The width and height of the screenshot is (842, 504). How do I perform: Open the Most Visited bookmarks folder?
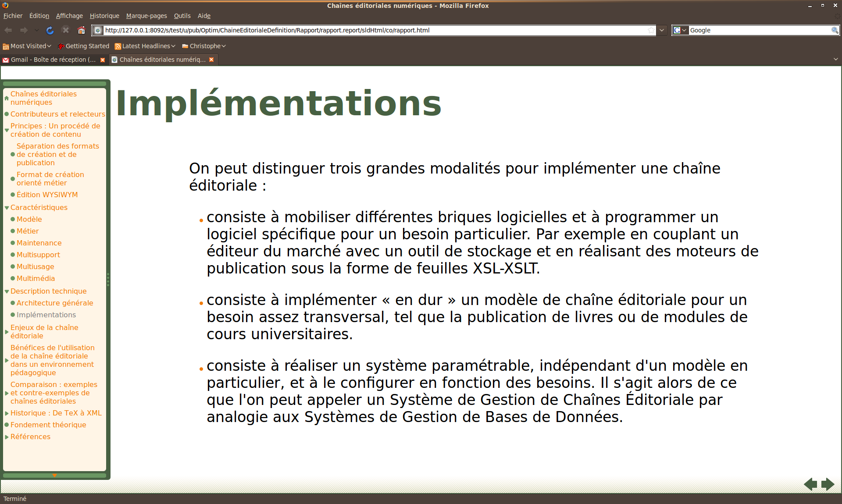pos(27,46)
